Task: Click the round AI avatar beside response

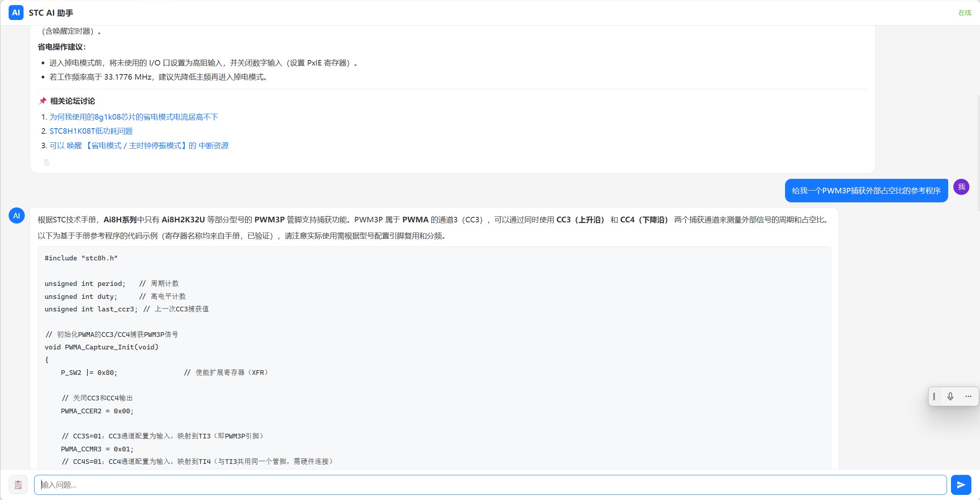Action: coord(16,216)
